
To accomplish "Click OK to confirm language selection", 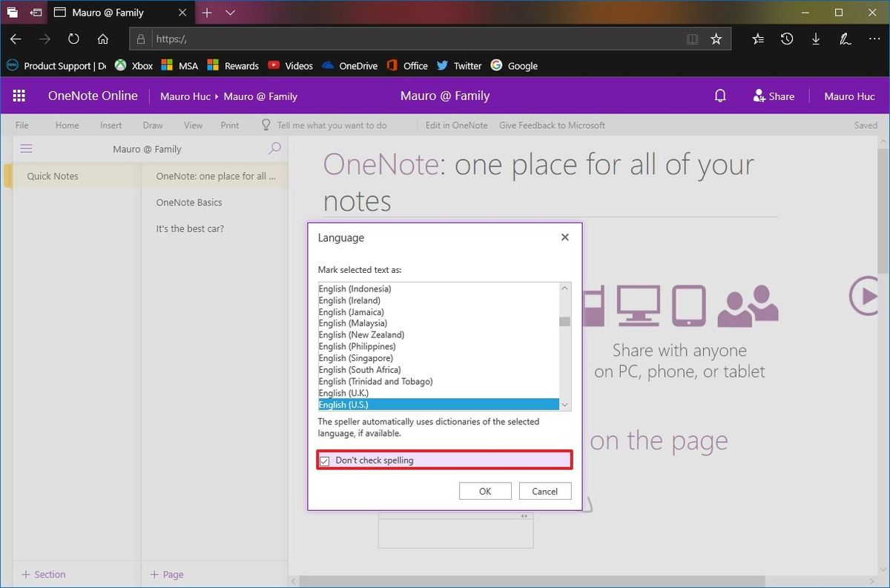I will pos(485,491).
